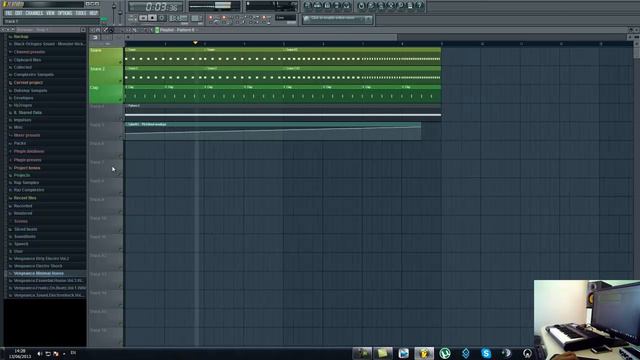The height and width of the screenshot is (360, 640).
Task: Expand the Packs folder
Action: [20, 143]
